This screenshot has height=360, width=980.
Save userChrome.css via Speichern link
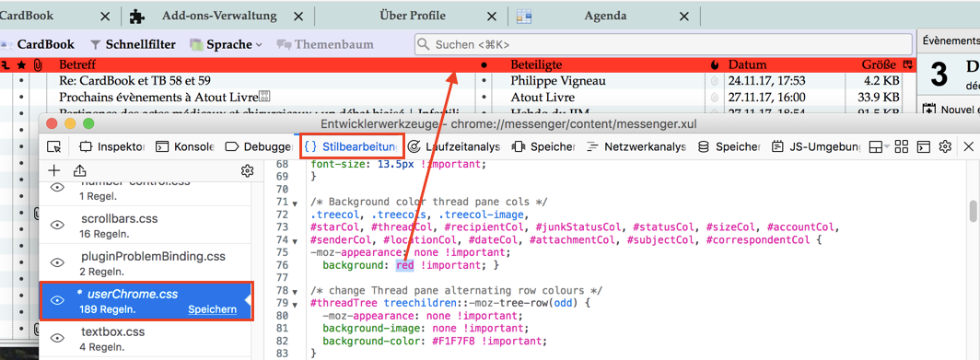pyautogui.click(x=213, y=309)
